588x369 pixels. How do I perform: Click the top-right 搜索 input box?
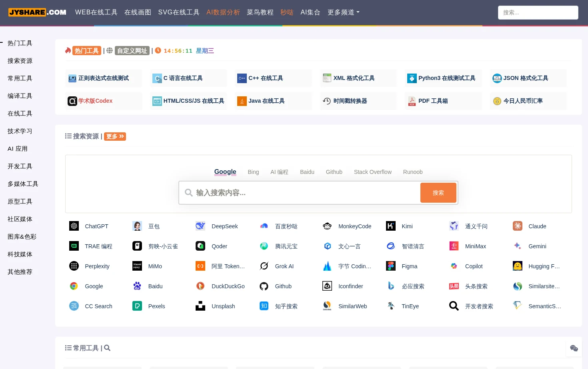pos(538,12)
